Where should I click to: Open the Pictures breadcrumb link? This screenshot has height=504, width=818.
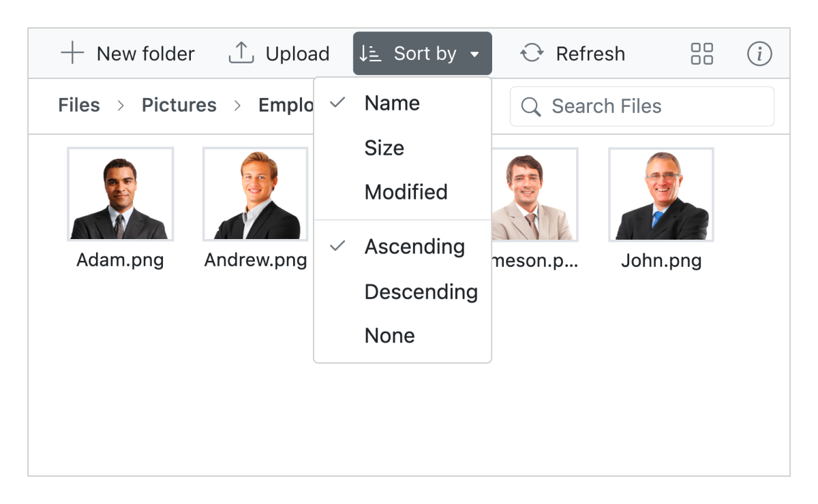[179, 105]
